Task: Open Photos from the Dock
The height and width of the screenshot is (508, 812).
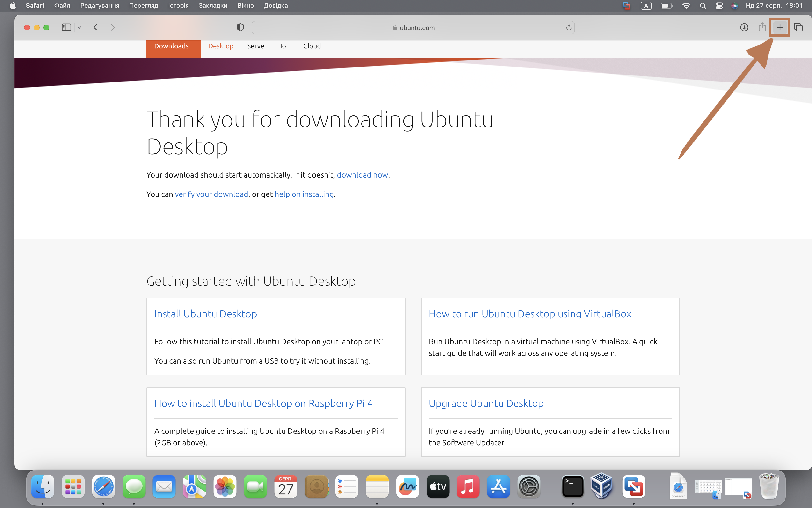Action: 225,486
